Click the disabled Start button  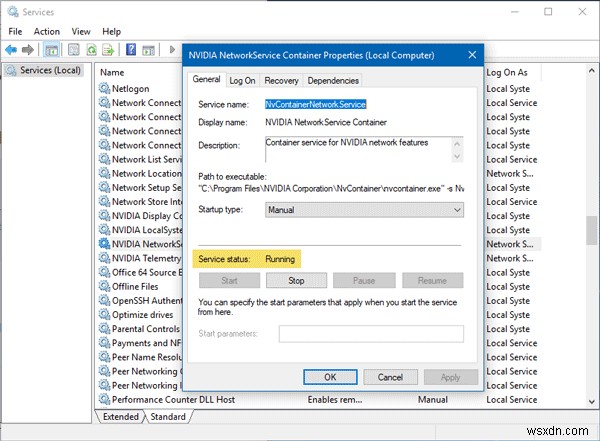(x=229, y=281)
